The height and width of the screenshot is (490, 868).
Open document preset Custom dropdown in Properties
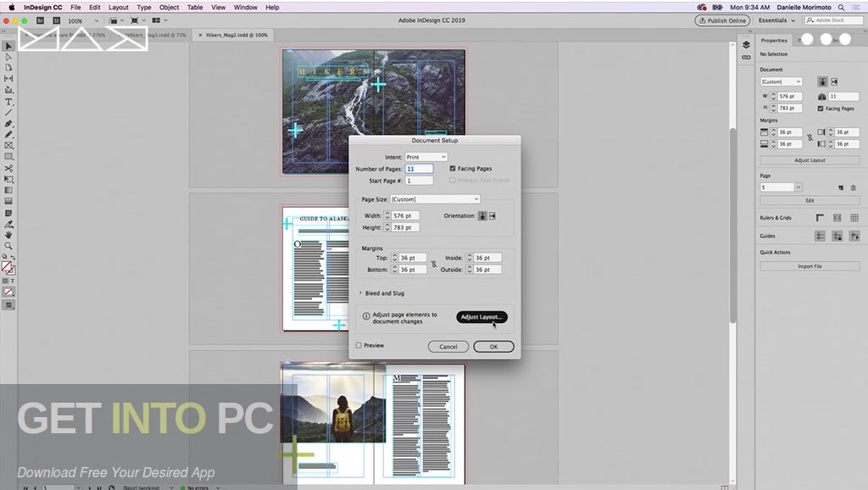click(x=781, y=81)
